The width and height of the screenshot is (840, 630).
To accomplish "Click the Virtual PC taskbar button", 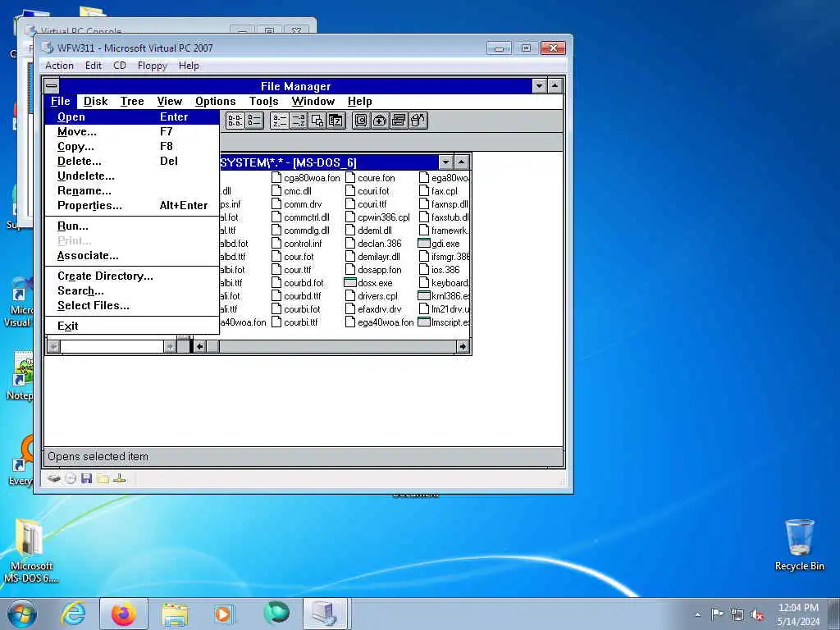I will click(326, 614).
